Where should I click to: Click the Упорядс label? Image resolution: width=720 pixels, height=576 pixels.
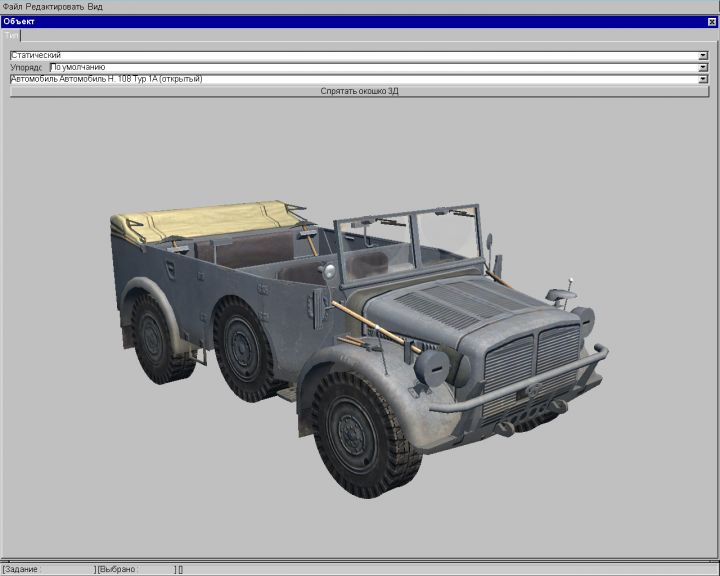tap(28, 67)
